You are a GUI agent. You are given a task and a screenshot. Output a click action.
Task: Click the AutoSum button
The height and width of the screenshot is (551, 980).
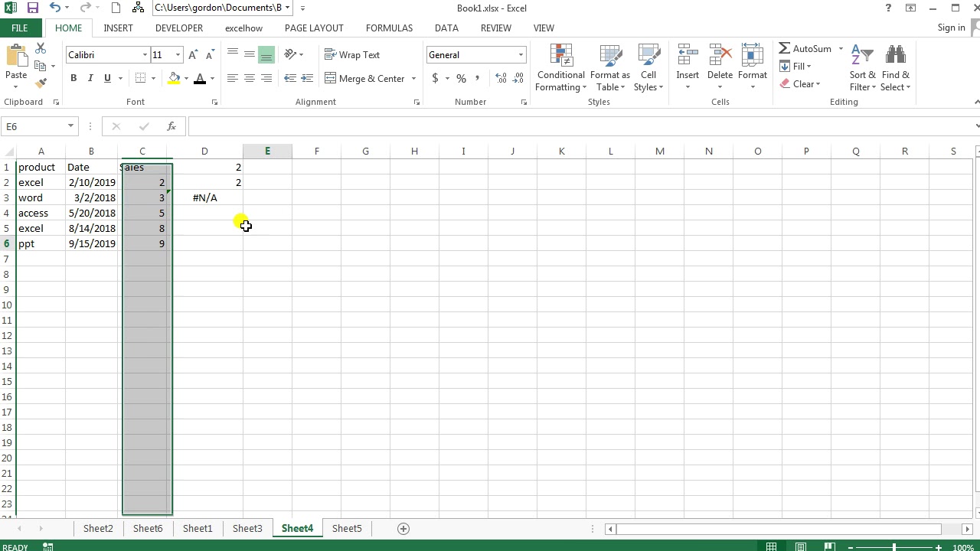pos(805,49)
